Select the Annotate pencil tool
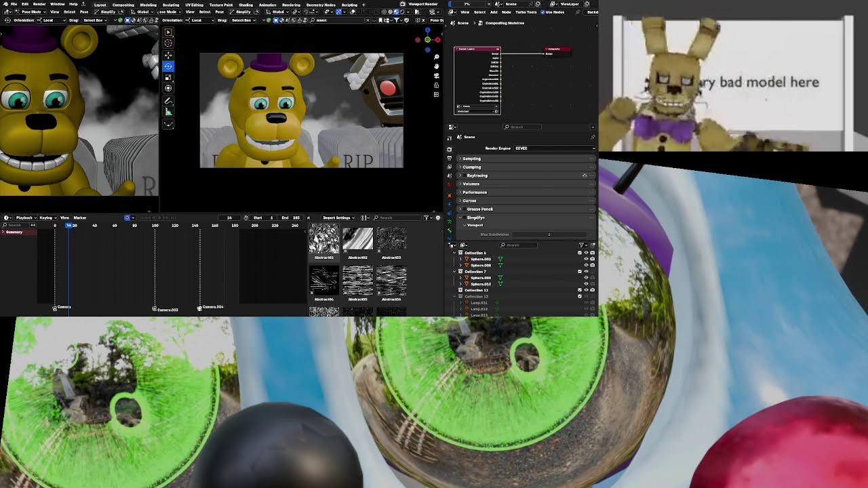Viewport: 868px width, 488px height. 168,101
